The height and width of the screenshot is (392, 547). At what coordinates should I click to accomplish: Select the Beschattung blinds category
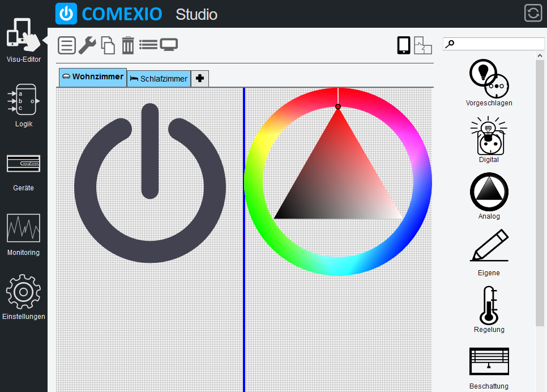pyautogui.click(x=489, y=368)
